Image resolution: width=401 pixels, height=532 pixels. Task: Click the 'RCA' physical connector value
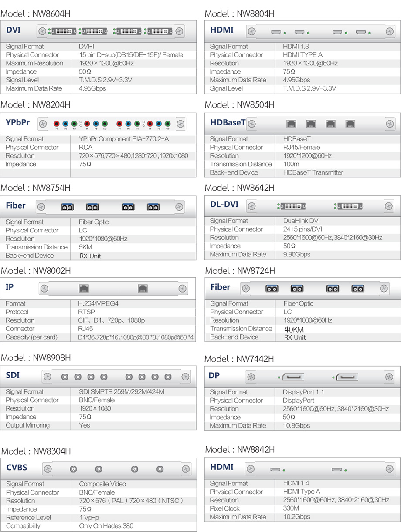pos(86,147)
